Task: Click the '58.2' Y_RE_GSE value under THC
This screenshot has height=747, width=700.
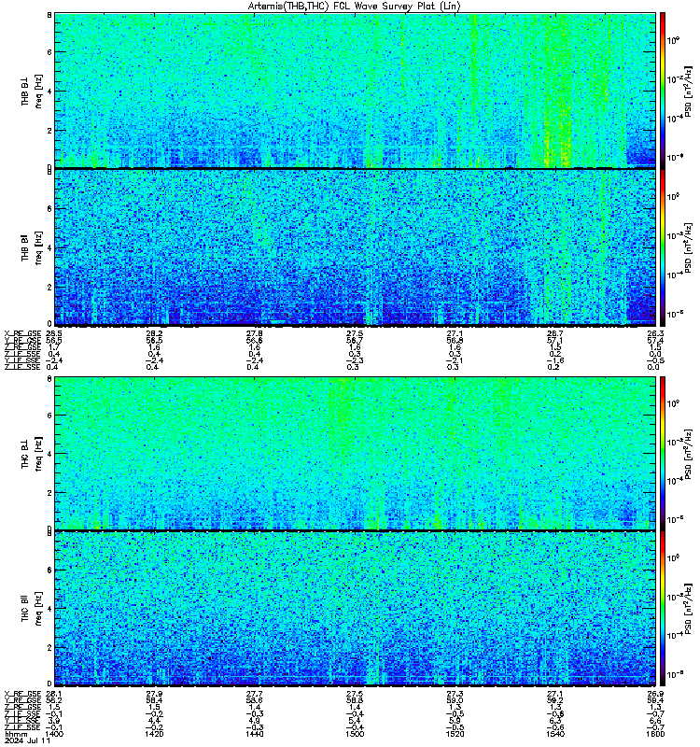Action: [x=54, y=701]
